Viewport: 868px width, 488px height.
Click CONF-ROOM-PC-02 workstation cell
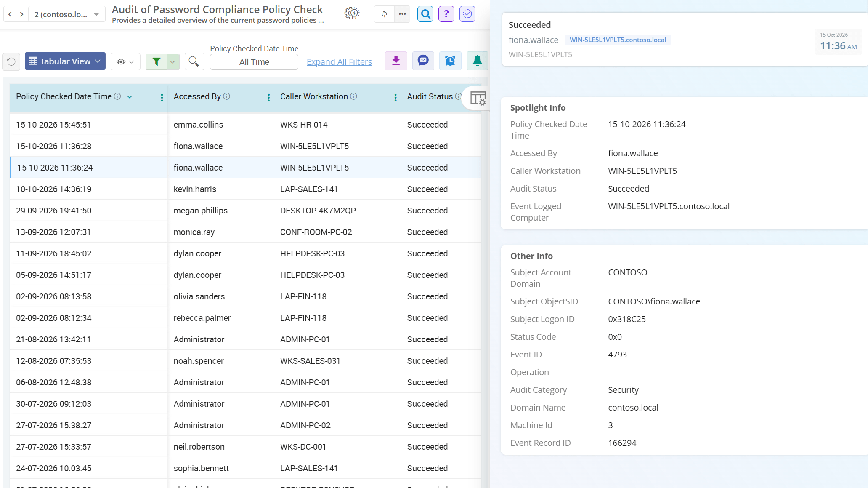[x=316, y=232]
